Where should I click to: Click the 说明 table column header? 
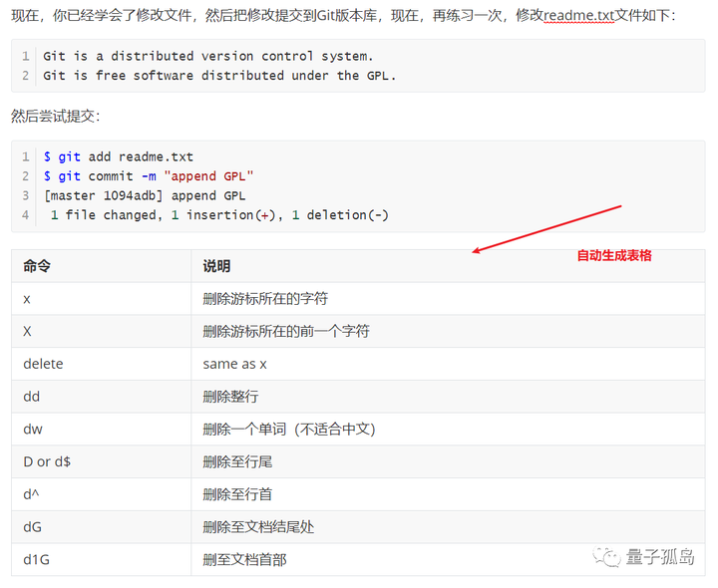[x=216, y=266]
